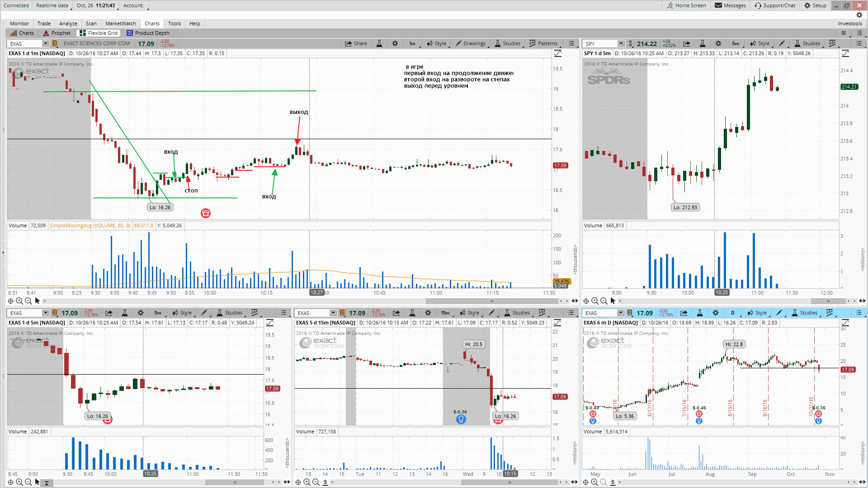This screenshot has height=488, width=868.
Task: Change D timeframe on EXAS daily chart
Action: [733, 313]
